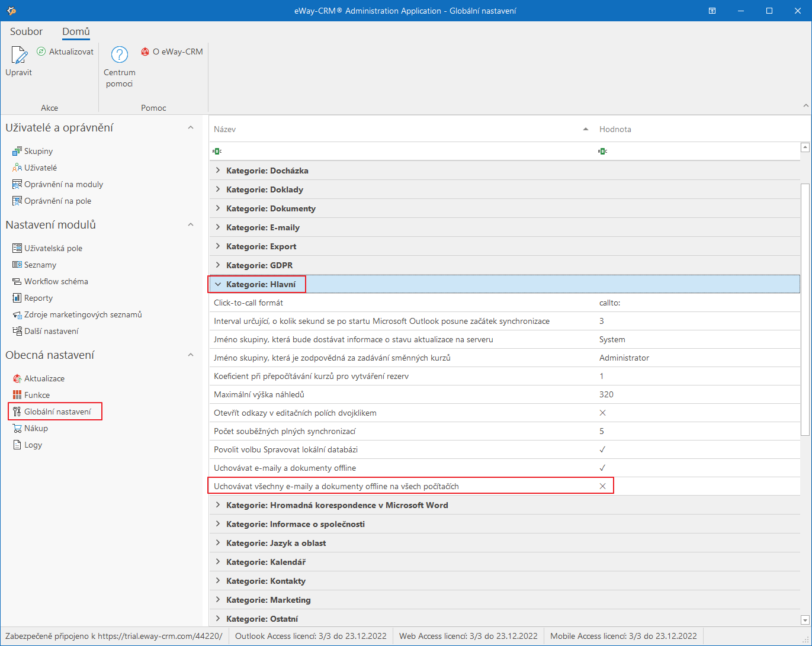This screenshot has width=812, height=646.
Task: Select Click-to-call formát row
Action: 505,303
